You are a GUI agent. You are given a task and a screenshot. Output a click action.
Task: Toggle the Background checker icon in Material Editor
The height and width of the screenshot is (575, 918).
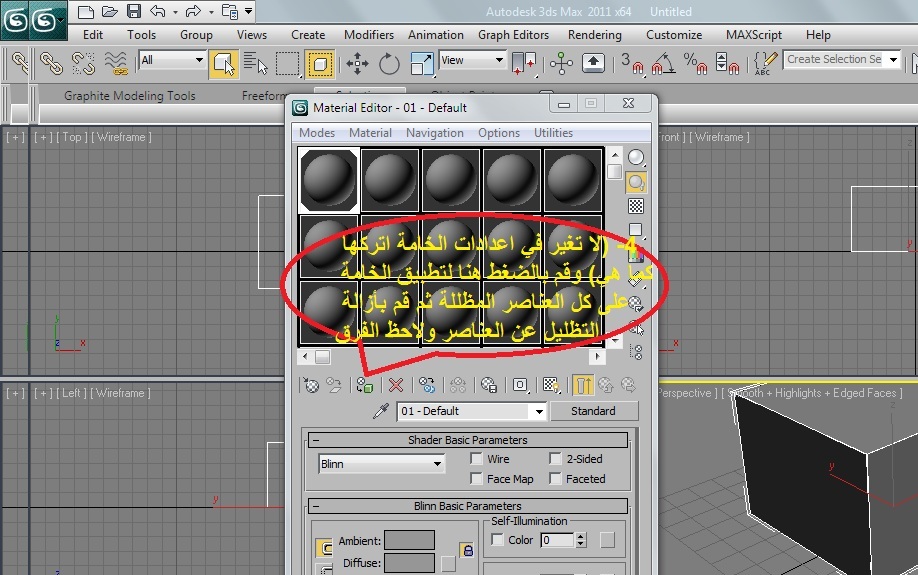coord(636,206)
